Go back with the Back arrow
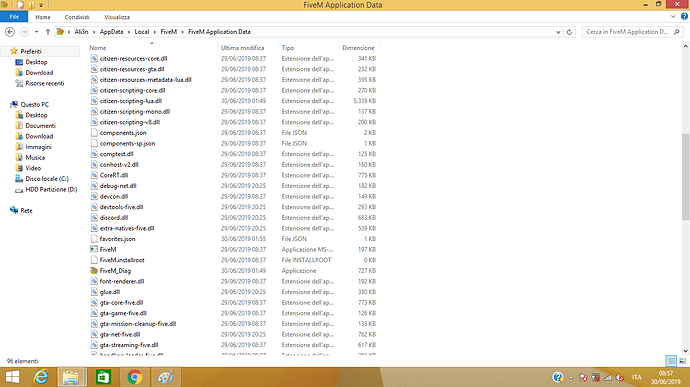690x387 pixels. coord(10,32)
